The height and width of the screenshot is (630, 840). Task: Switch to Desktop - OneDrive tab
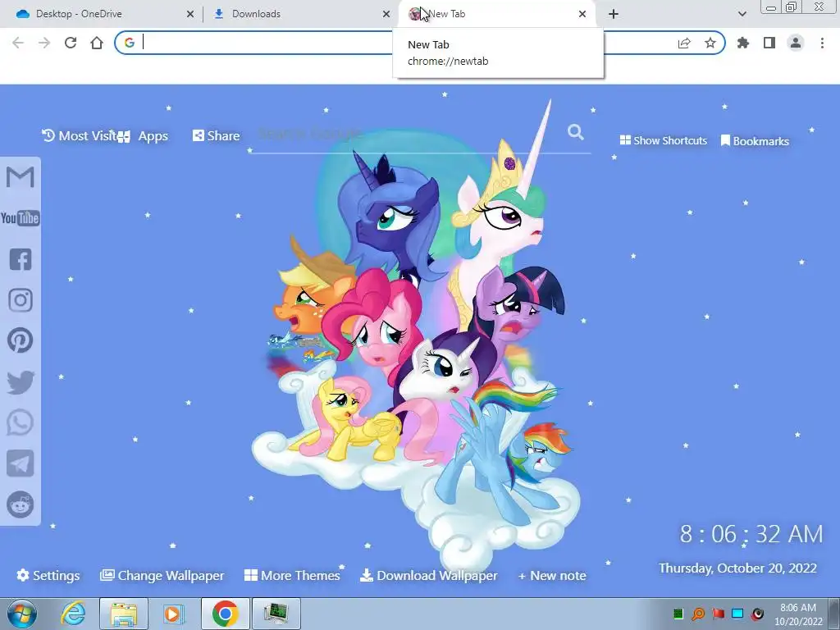(x=100, y=14)
